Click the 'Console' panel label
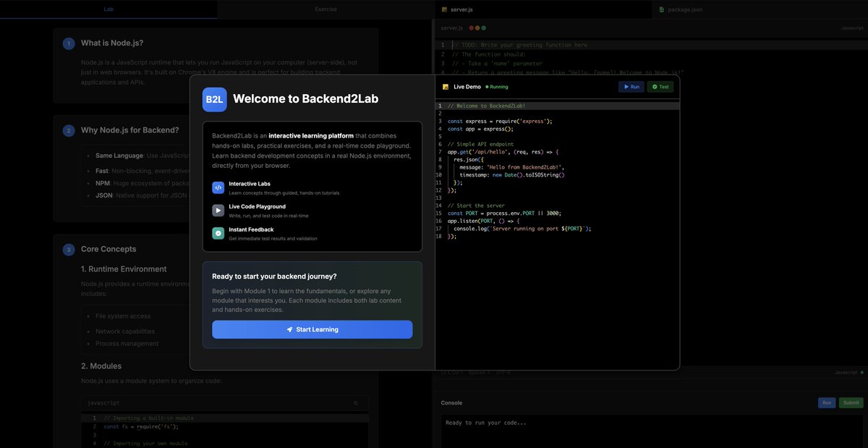The width and height of the screenshot is (868, 448). 451,403
